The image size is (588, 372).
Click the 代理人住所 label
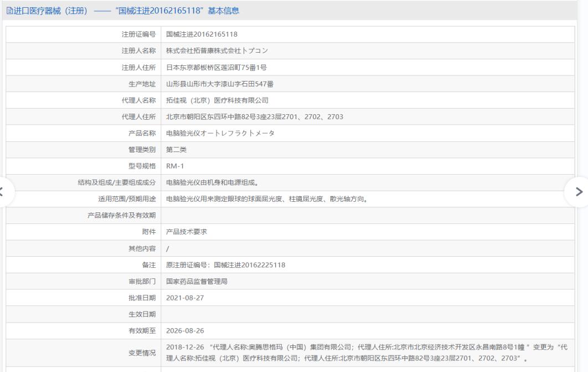point(138,117)
